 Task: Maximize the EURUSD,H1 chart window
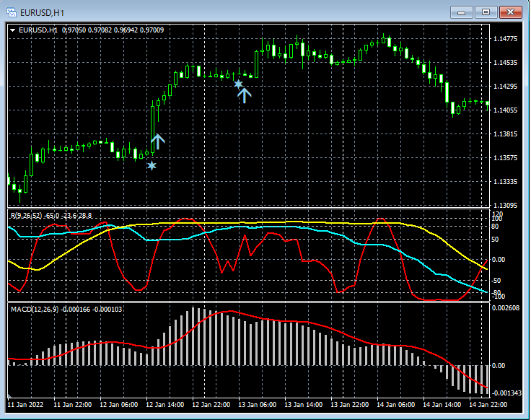(x=486, y=12)
